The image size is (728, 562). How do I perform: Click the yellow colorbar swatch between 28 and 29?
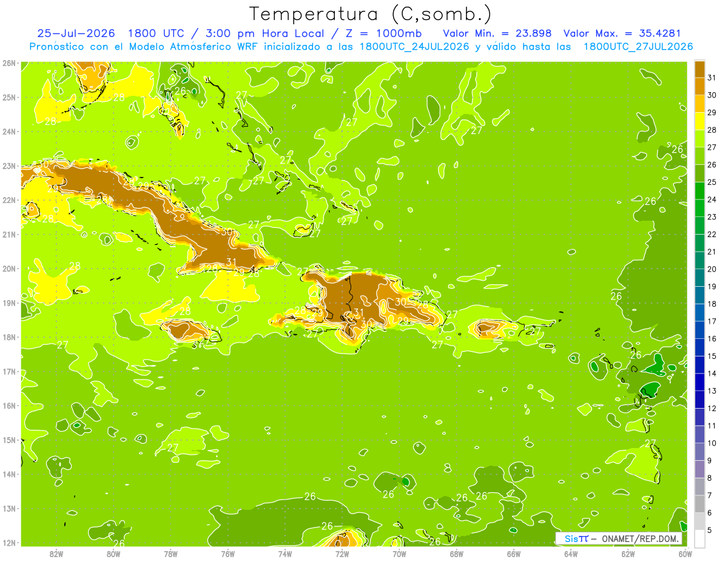(700, 121)
